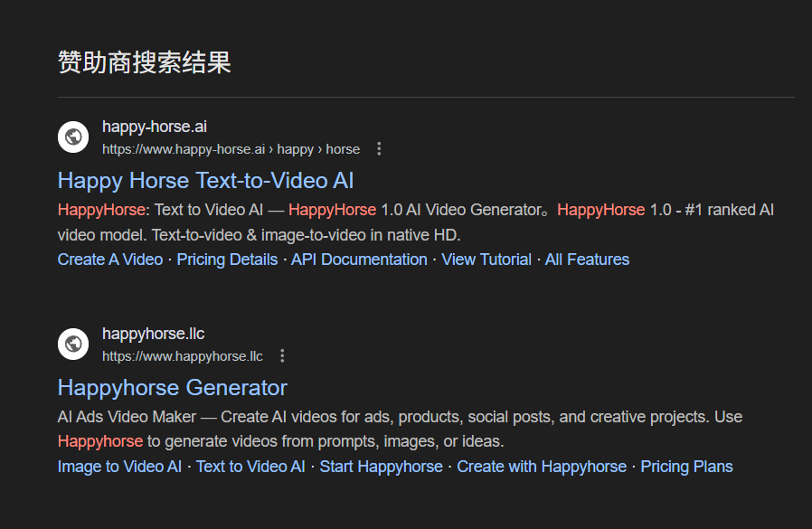Image resolution: width=812 pixels, height=529 pixels.
Task: Click the description starting 'HappyHorse: Text to Video AI'
Action: (416, 222)
